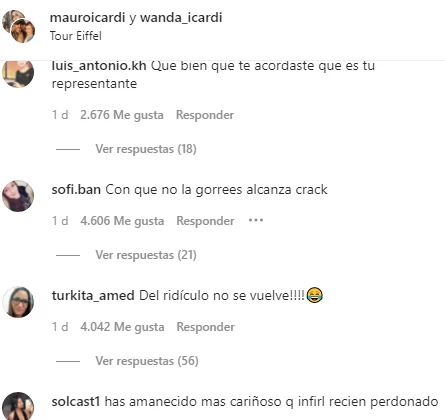Screen dimensions: 445x420
Task: View who liked luis_antonio.kh's comment (2.676 Me gusta)
Action: pos(122,115)
